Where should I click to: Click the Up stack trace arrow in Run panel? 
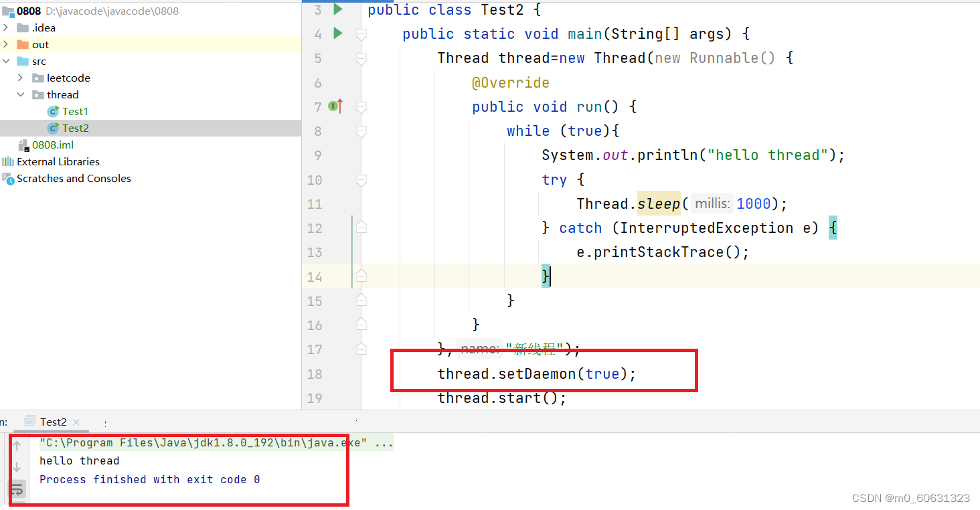(17, 445)
